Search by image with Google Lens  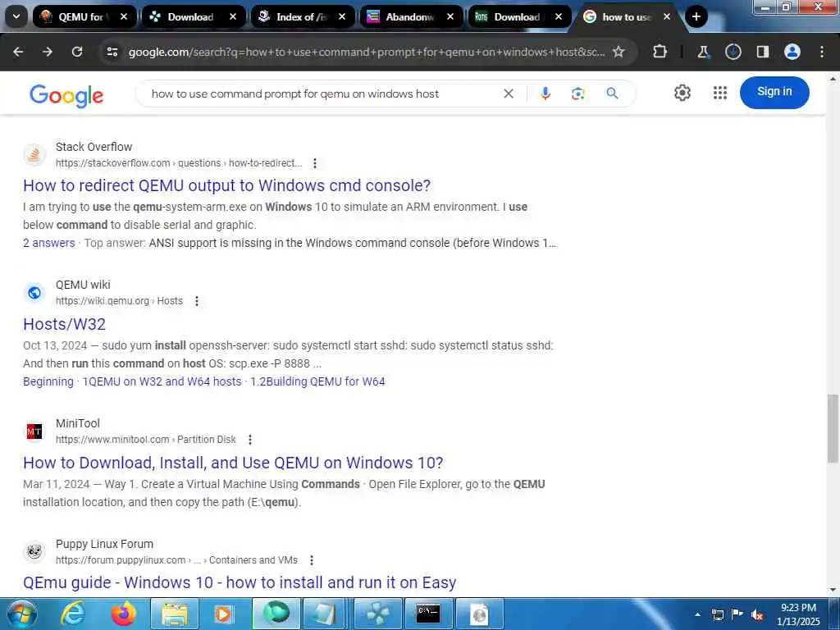click(578, 94)
